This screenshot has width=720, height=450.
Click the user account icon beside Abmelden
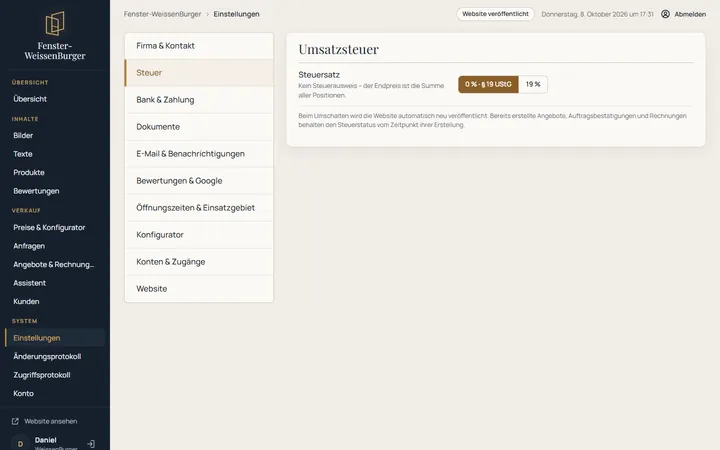click(665, 14)
